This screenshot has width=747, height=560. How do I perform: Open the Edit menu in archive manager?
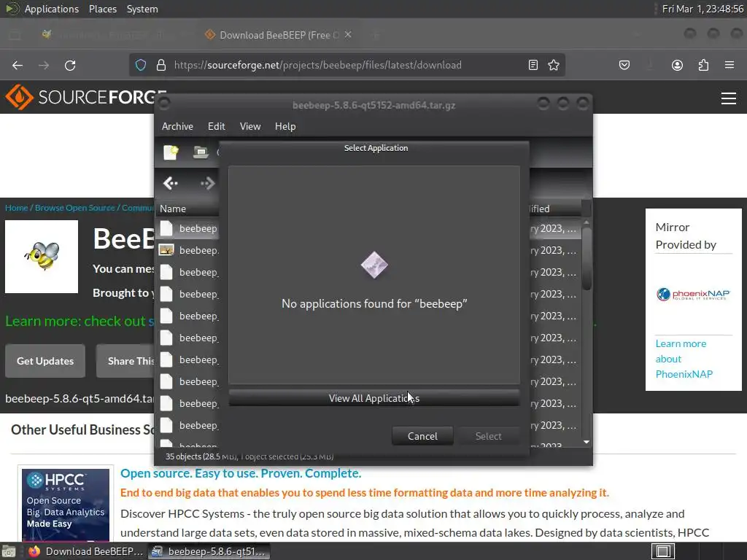click(216, 126)
